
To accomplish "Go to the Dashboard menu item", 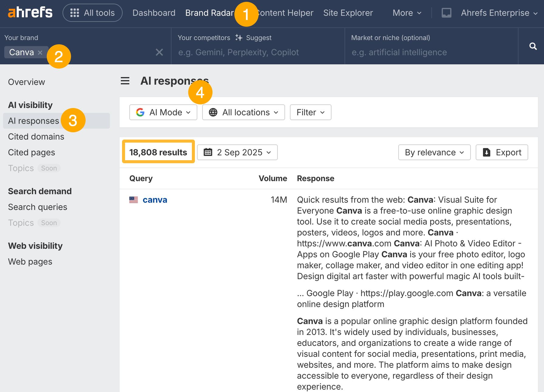I will (x=154, y=13).
